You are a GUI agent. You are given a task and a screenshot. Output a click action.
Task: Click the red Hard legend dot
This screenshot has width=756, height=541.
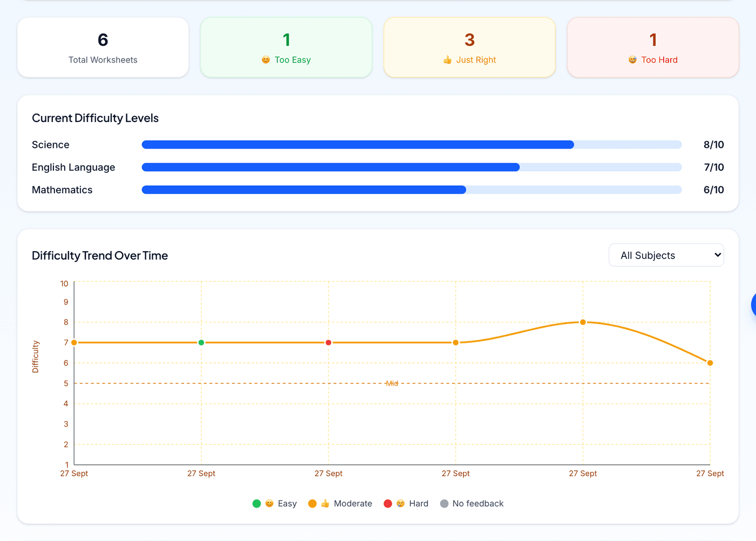(388, 504)
